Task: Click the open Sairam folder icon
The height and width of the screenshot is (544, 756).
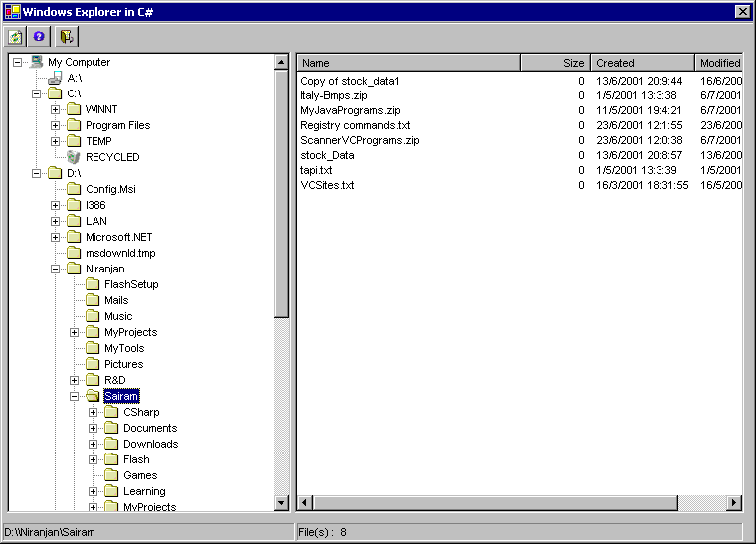Action: pos(93,396)
